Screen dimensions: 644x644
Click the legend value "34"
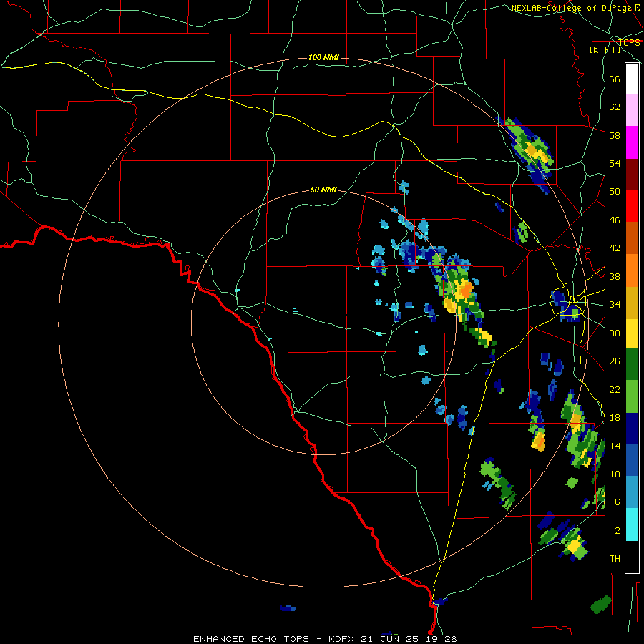(x=615, y=305)
